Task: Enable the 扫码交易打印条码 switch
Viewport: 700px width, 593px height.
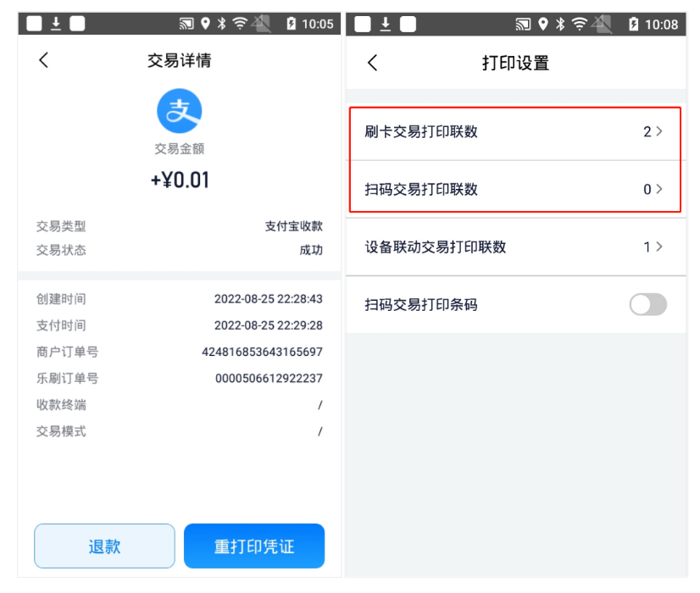Action: click(647, 305)
